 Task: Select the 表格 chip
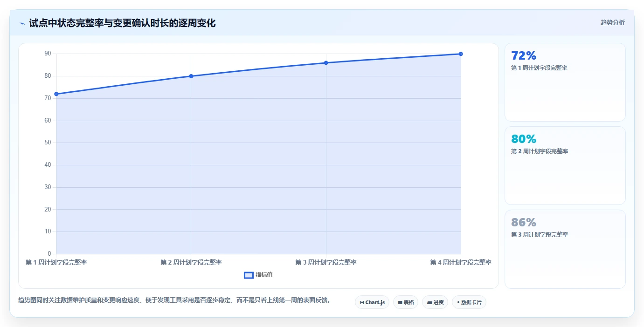406,302
